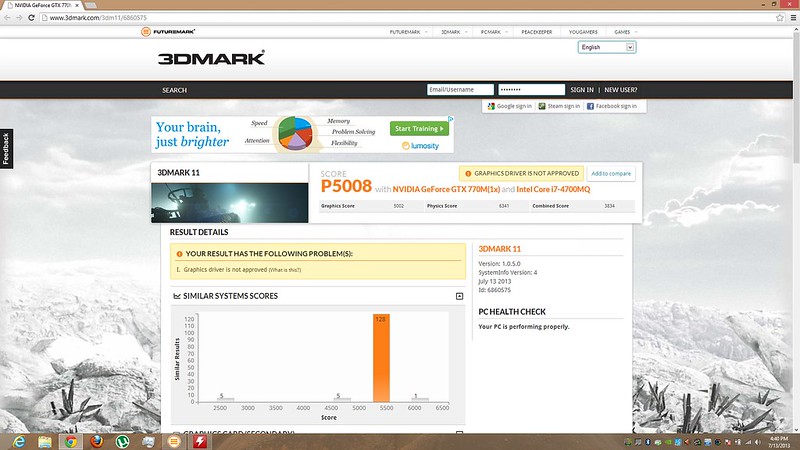The width and height of the screenshot is (800, 450).
Task: Collapse the Similar Systems Scores section
Action: [459, 296]
